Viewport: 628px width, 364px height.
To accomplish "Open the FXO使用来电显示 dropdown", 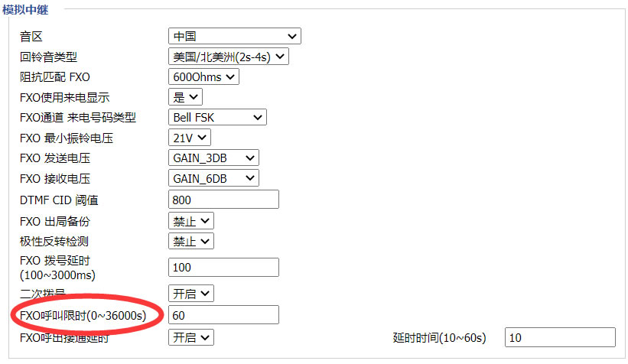I will click(x=184, y=97).
